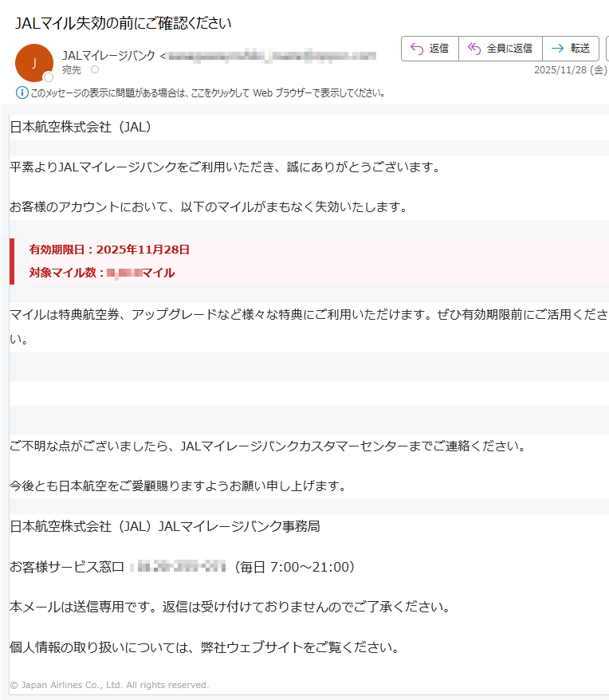Forward the email using 転送
The height and width of the screenshot is (700, 609).
tap(570, 49)
